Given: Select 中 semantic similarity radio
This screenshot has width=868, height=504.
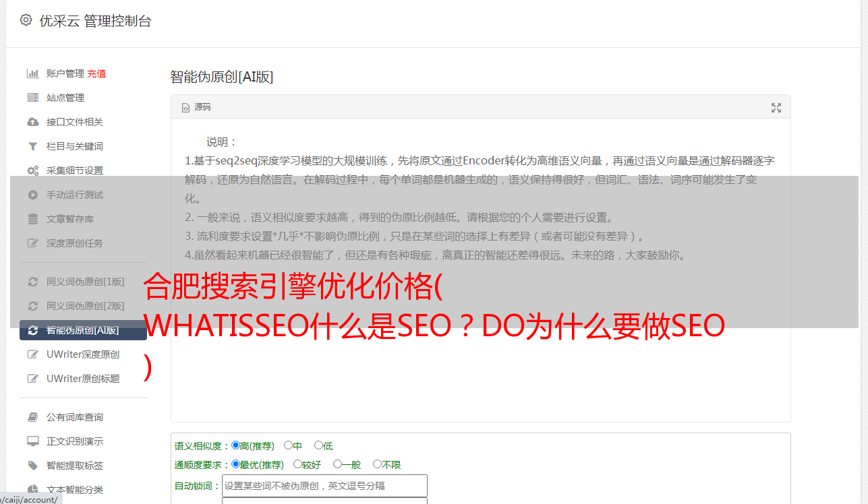Looking at the screenshot, I should (288, 445).
